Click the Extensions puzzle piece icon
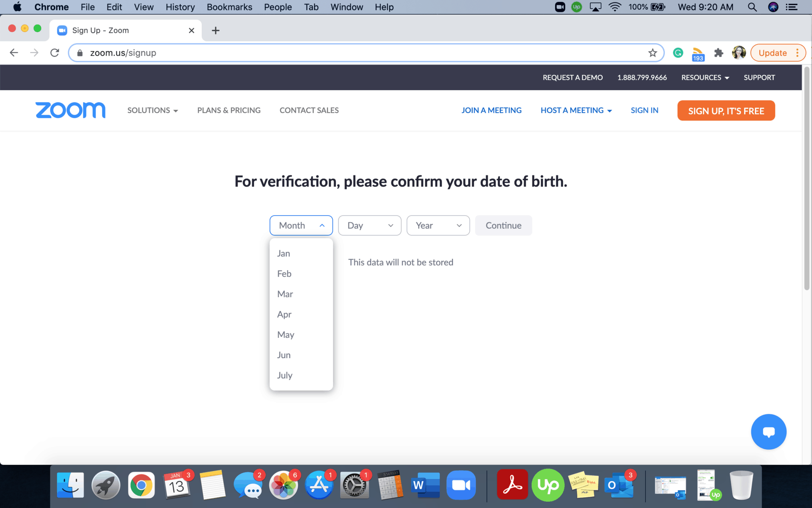The height and width of the screenshot is (508, 812). (718, 53)
